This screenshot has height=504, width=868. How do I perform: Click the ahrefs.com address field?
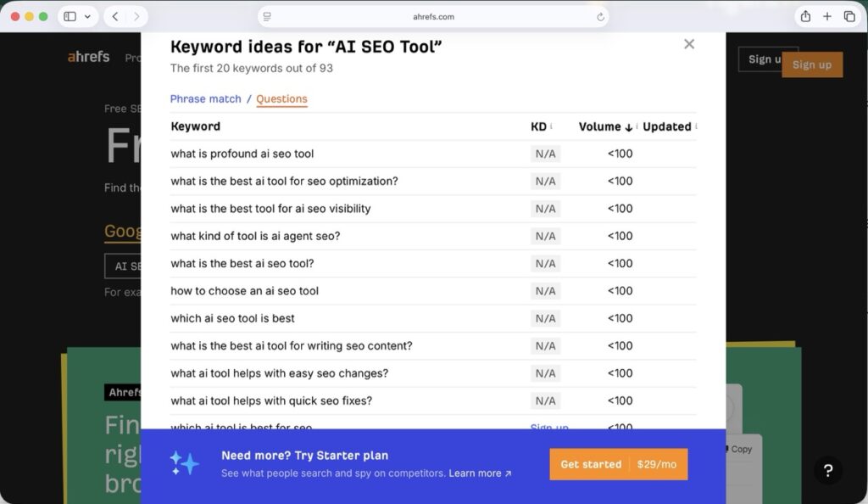pos(433,17)
